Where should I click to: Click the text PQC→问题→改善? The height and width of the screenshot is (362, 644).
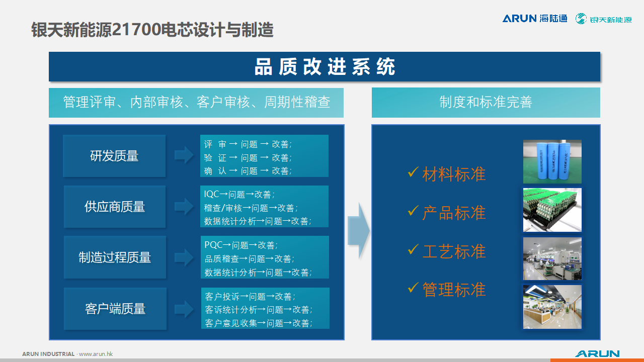241,245
